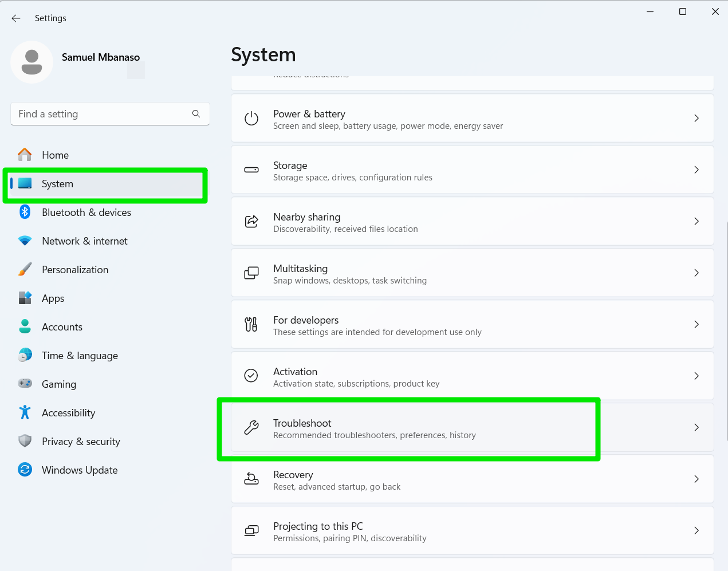Image resolution: width=728 pixels, height=571 pixels.
Task: Open Recovery settings title
Action: 293,475
